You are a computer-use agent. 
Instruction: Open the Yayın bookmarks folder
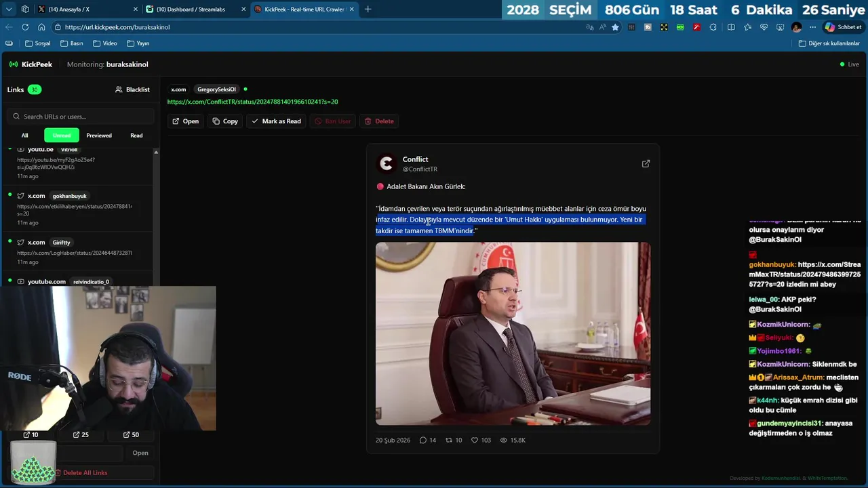pos(138,43)
